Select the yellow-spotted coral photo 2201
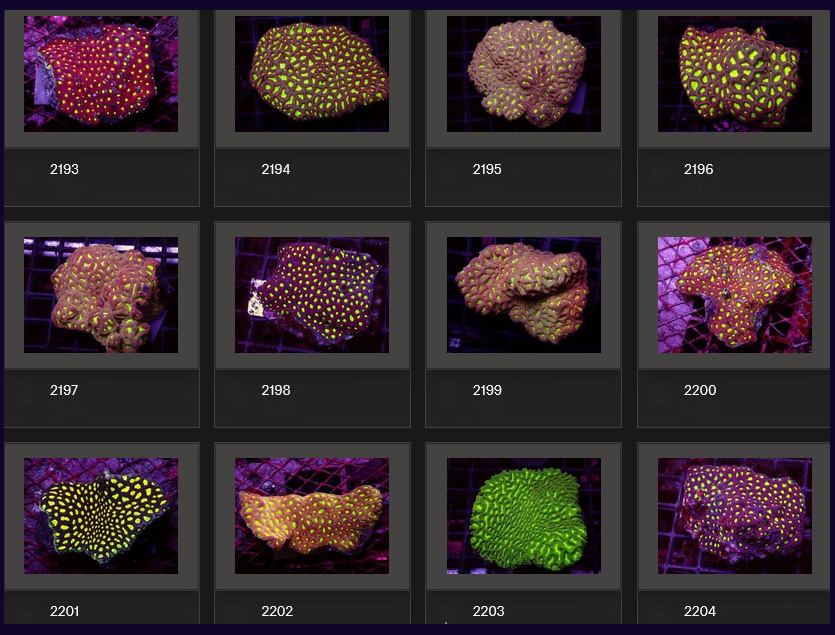The height and width of the screenshot is (635, 835). [101, 516]
